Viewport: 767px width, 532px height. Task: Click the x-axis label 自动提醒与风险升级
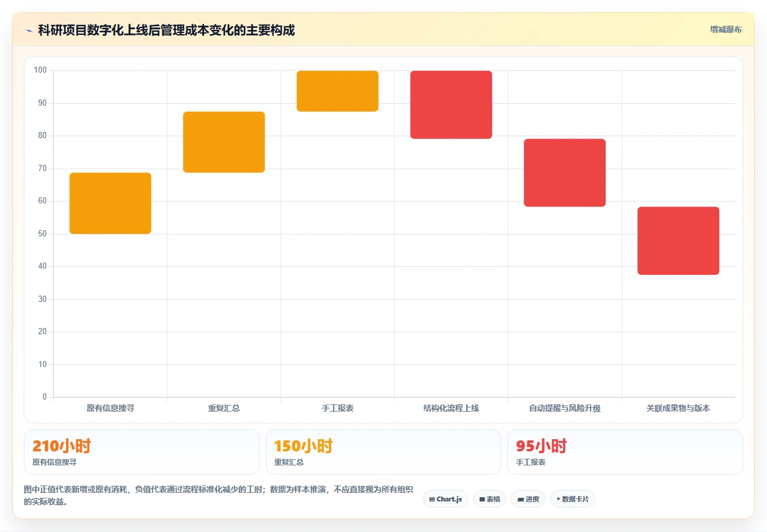point(565,408)
